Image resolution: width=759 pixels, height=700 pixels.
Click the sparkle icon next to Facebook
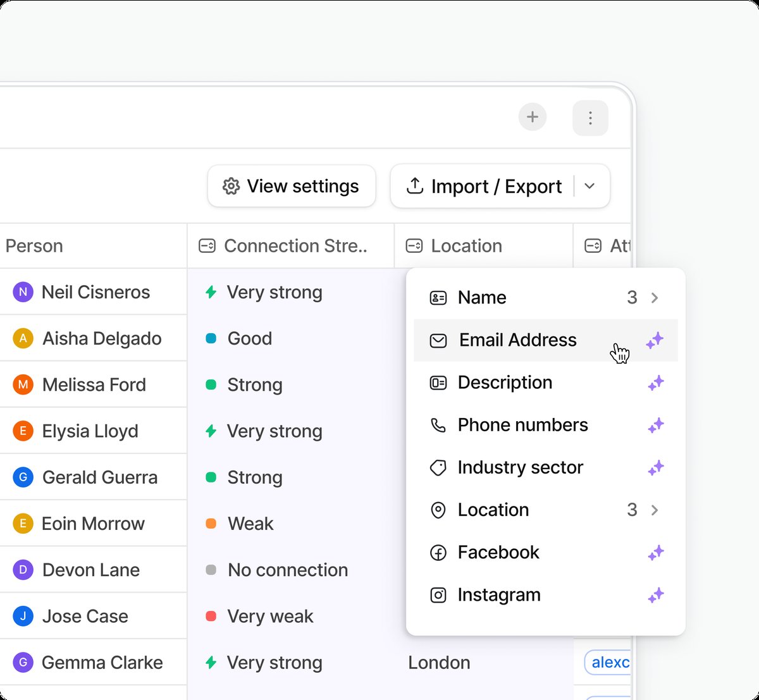(x=655, y=553)
